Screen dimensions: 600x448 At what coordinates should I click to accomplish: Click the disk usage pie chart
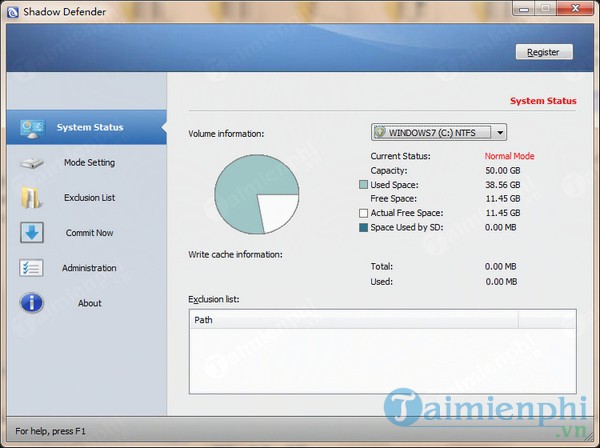(x=257, y=194)
